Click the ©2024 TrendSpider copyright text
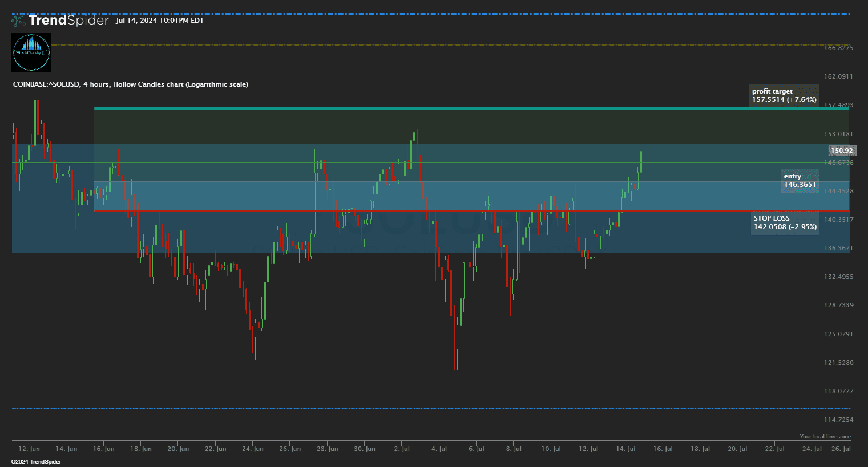This screenshot has width=868, height=467. pos(36,462)
